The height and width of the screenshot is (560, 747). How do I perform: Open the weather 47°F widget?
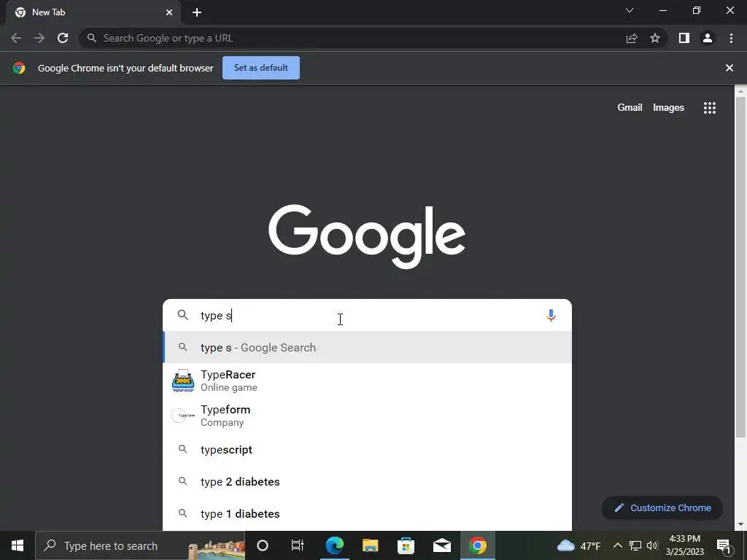click(x=578, y=545)
